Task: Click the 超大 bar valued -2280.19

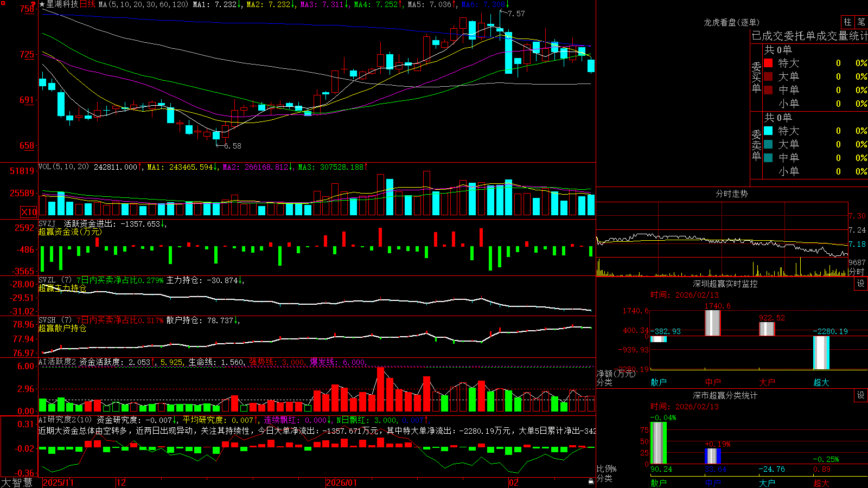Action: [x=821, y=352]
